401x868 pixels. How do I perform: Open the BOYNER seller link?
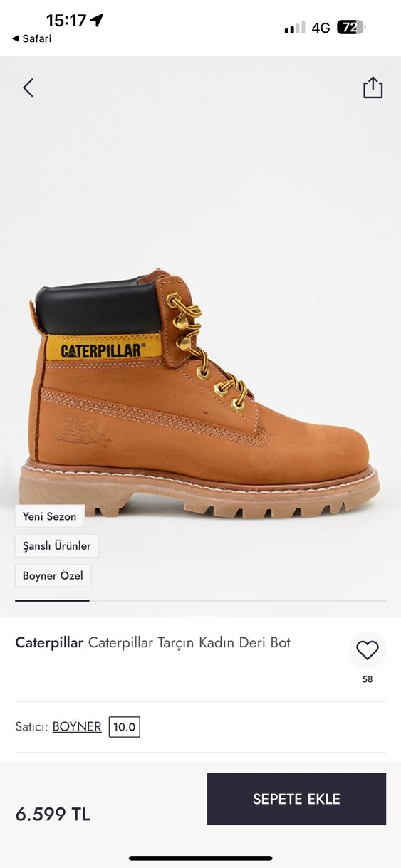click(77, 727)
